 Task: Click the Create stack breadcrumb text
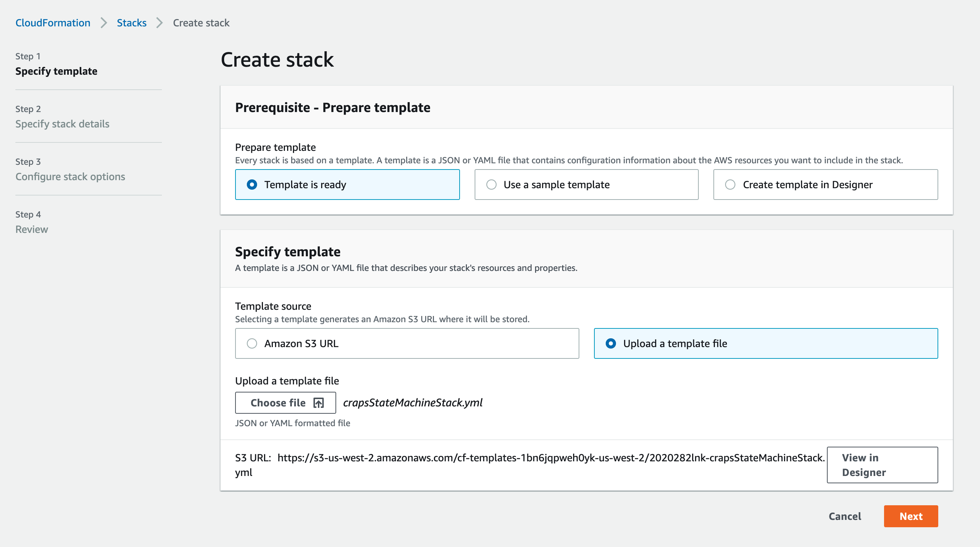(x=201, y=23)
